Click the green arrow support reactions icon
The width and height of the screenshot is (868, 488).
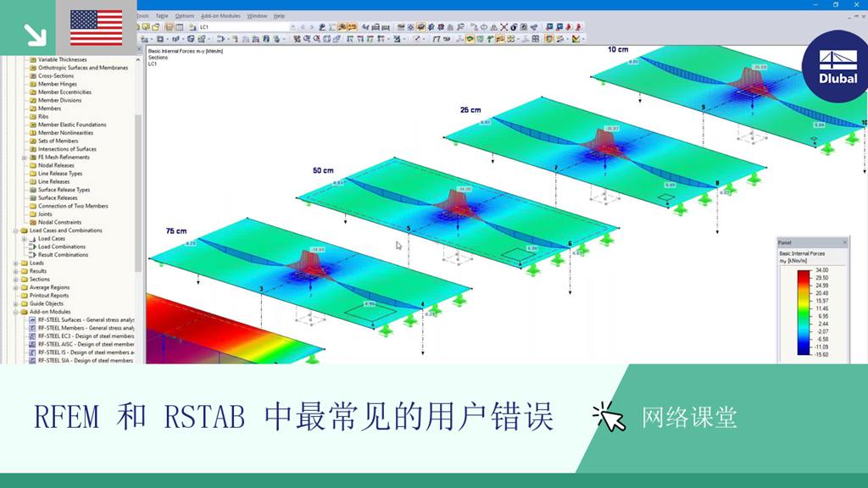489,39
